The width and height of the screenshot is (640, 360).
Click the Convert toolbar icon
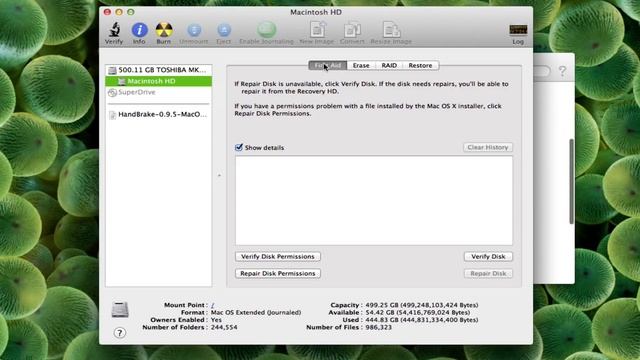pos(352,30)
